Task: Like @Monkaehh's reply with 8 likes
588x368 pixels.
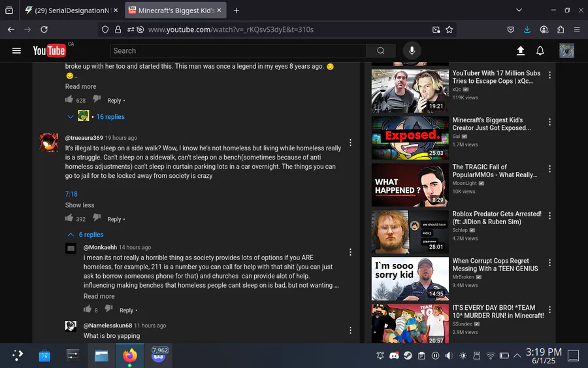Action: click(x=88, y=309)
